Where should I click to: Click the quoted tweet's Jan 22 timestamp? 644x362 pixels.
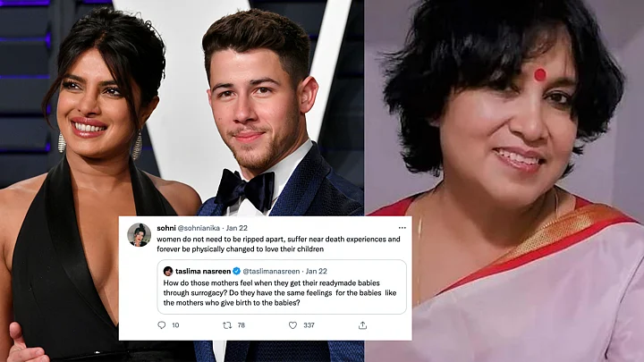317,271
